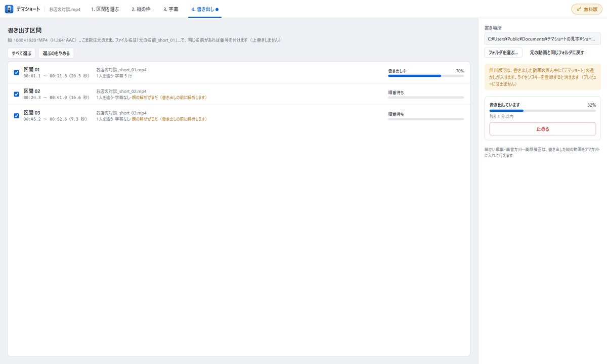Click the key icon on 無料版 badge
607x364 pixels.
[579, 9]
